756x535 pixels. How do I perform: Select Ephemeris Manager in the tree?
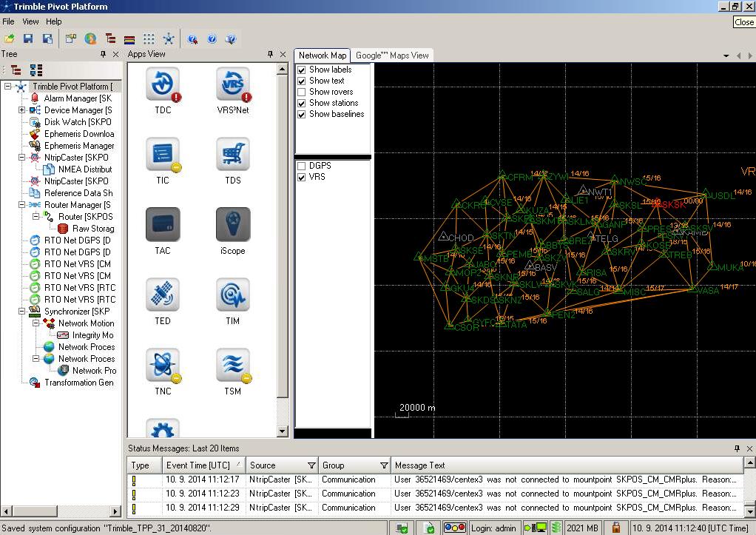[79, 146]
